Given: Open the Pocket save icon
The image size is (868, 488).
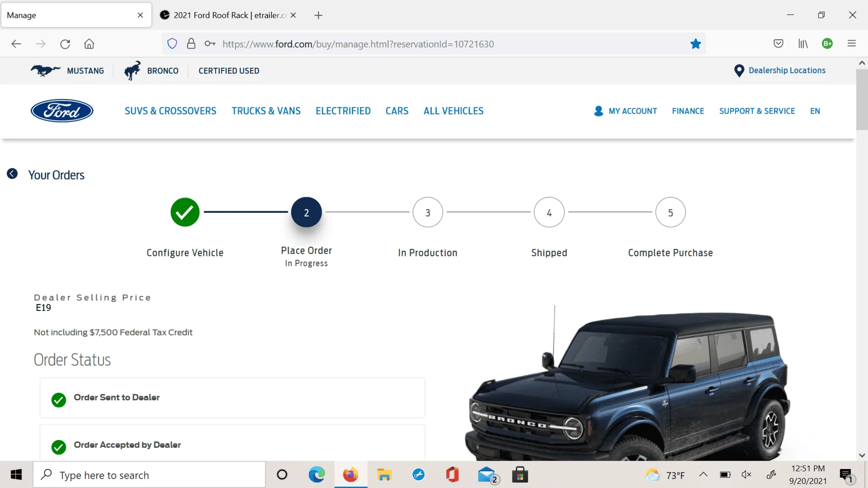Looking at the screenshot, I should (x=778, y=44).
